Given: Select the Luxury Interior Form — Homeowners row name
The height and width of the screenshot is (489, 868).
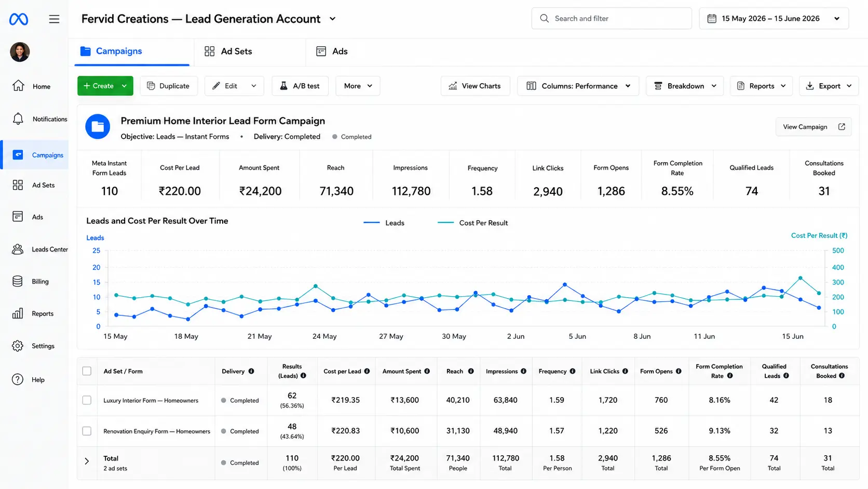Looking at the screenshot, I should click(151, 401).
